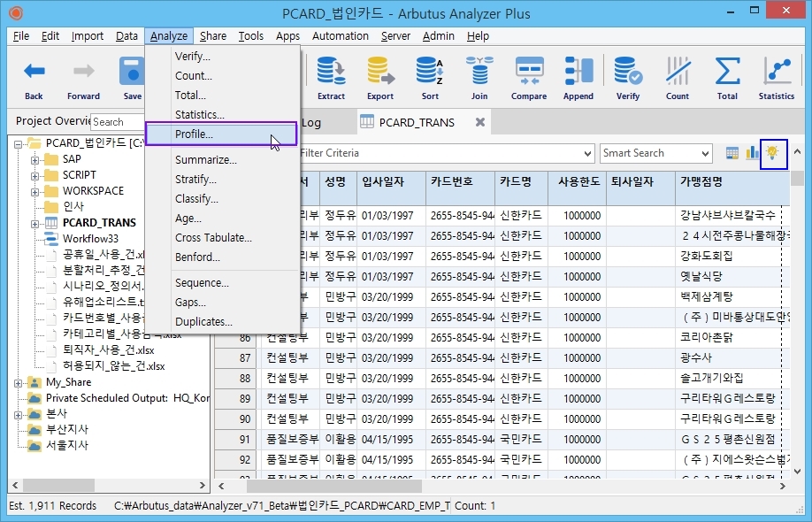Select the My_Share folder
The width and height of the screenshot is (812, 522).
pos(68,382)
